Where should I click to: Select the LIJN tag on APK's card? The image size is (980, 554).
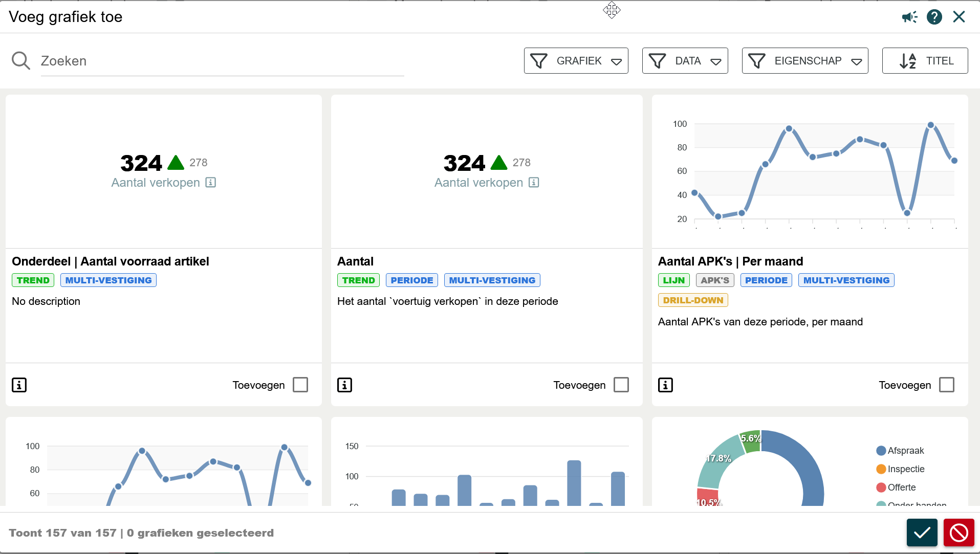tap(673, 280)
